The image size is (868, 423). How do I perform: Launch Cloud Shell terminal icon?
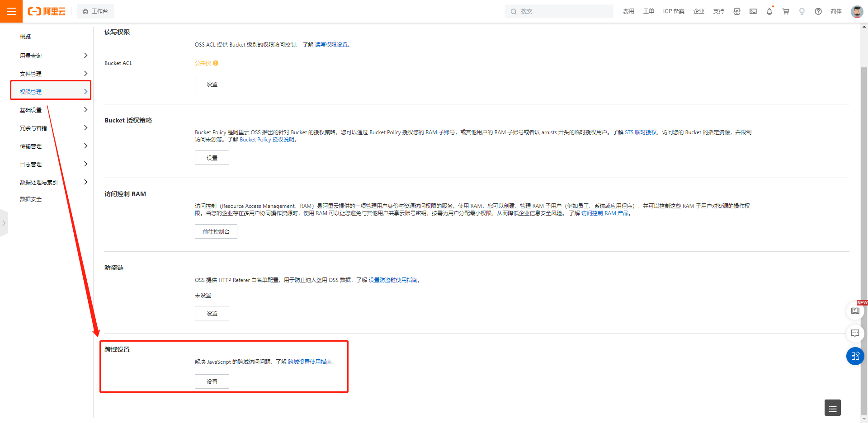pos(753,11)
